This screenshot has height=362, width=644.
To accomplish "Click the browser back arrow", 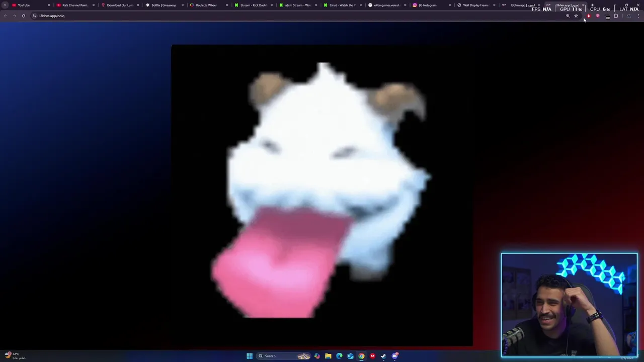I will (6, 16).
